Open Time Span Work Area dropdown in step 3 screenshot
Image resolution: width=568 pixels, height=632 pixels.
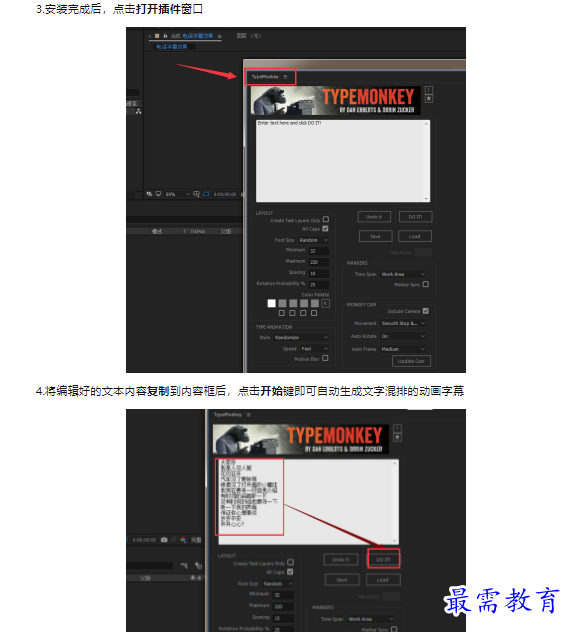[x=403, y=274]
